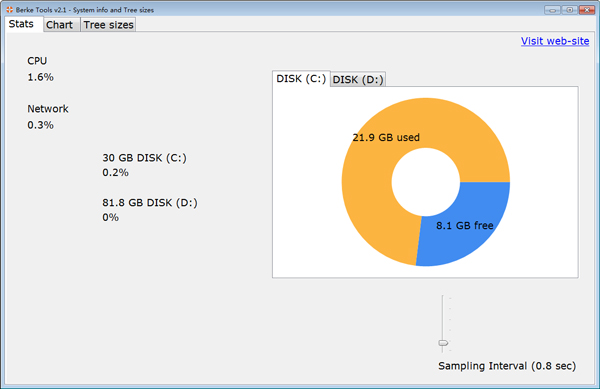Click the 0.3% network value
This screenshot has height=389, width=600.
pos(40,125)
